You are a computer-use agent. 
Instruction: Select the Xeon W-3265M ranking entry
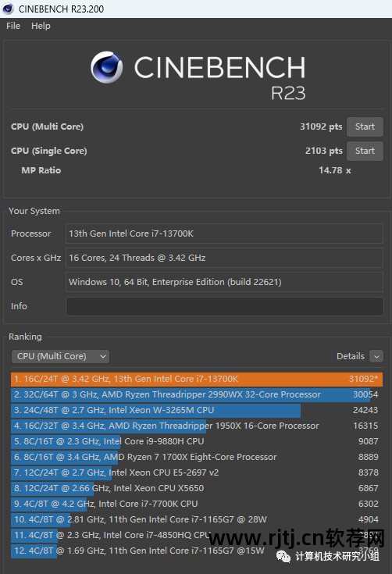[x=197, y=410]
